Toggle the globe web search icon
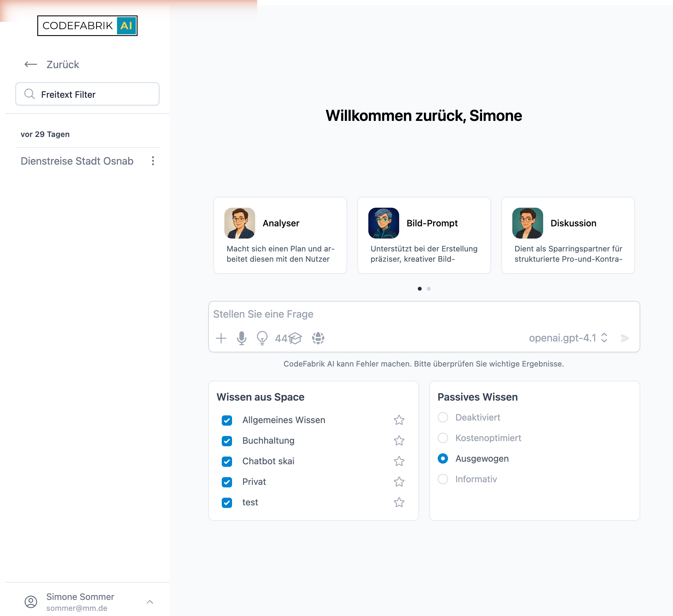Image resolution: width=673 pixels, height=616 pixels. pos(318,338)
